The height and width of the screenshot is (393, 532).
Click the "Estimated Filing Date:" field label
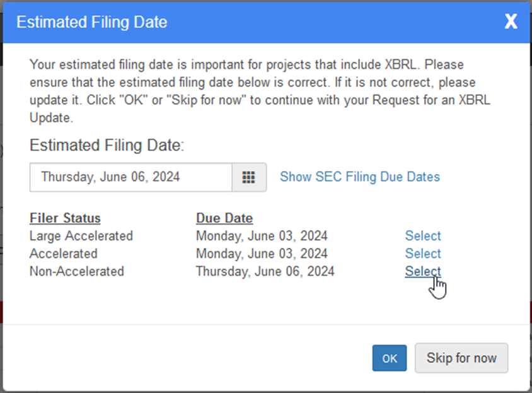click(x=107, y=146)
